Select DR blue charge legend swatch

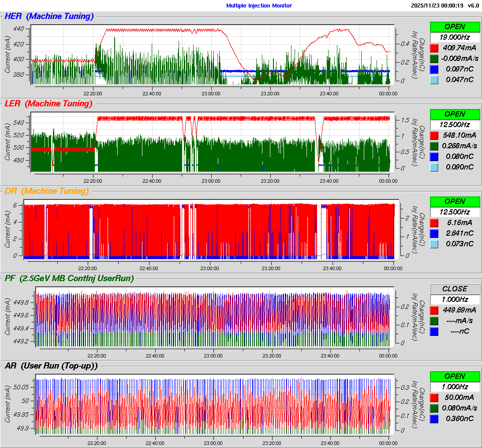(x=434, y=233)
